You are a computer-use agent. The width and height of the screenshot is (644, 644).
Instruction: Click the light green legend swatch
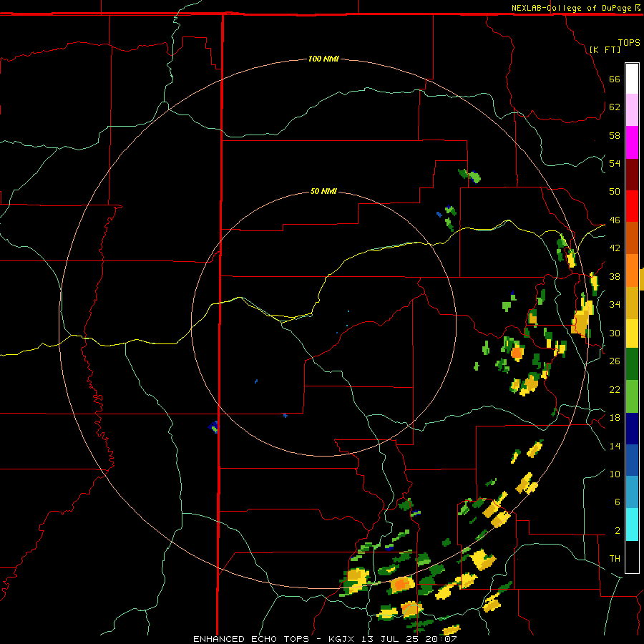(x=632, y=396)
